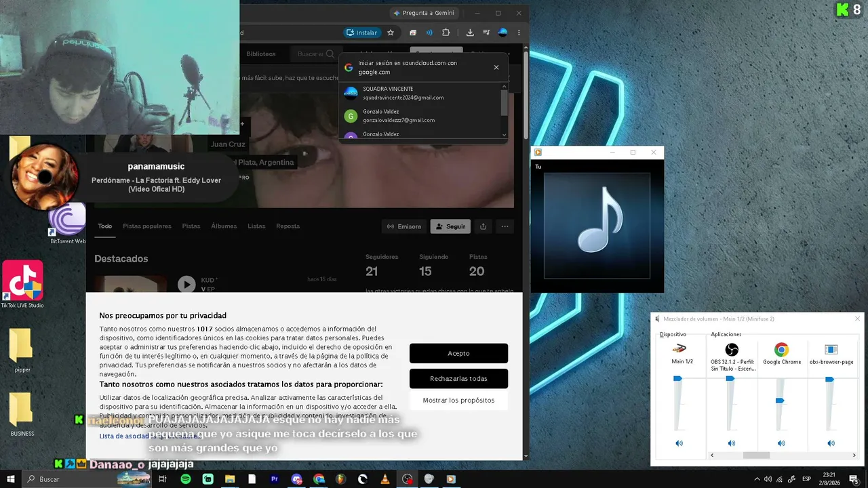Mute the Main 1/2 device in the mixer
The width and height of the screenshot is (868, 488).
click(x=679, y=443)
